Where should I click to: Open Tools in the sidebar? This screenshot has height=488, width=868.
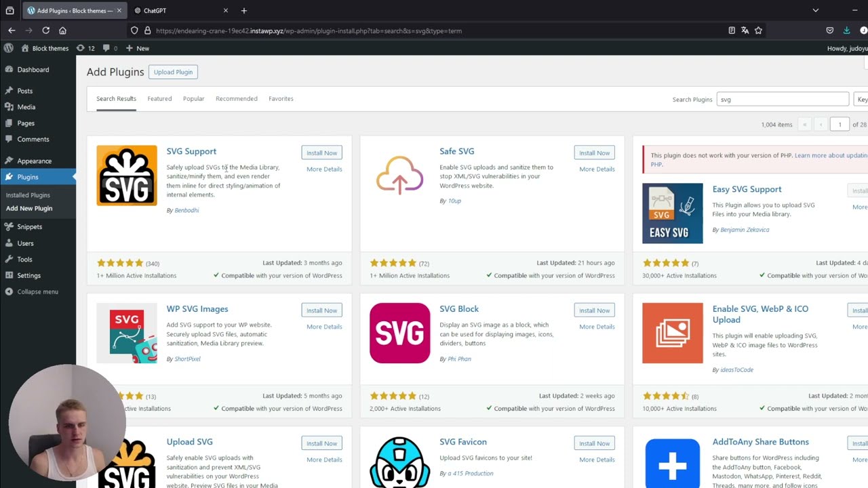tap(24, 260)
